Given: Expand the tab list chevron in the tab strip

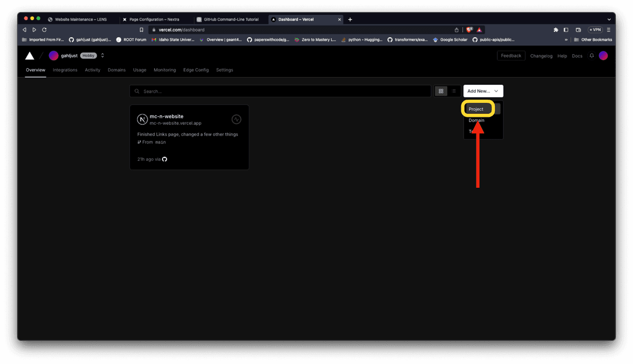Looking at the screenshot, I should (609, 20).
